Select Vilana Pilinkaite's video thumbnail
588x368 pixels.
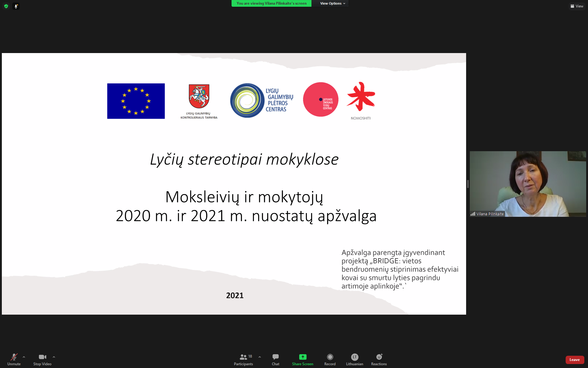pos(528,184)
